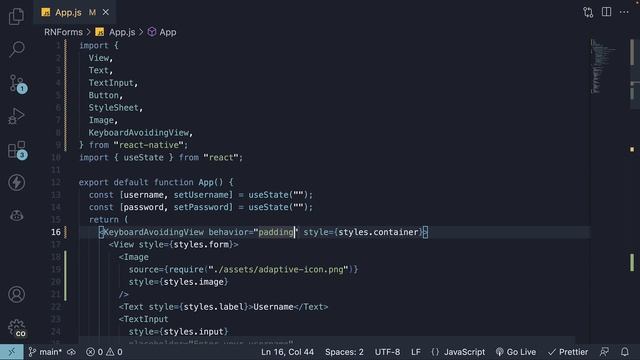This screenshot has width=640, height=360.
Task: Open the Search panel
Action: click(17, 49)
